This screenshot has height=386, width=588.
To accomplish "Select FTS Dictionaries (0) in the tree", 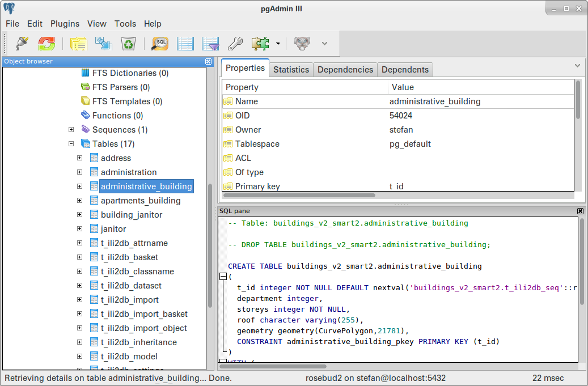I will click(x=130, y=73).
